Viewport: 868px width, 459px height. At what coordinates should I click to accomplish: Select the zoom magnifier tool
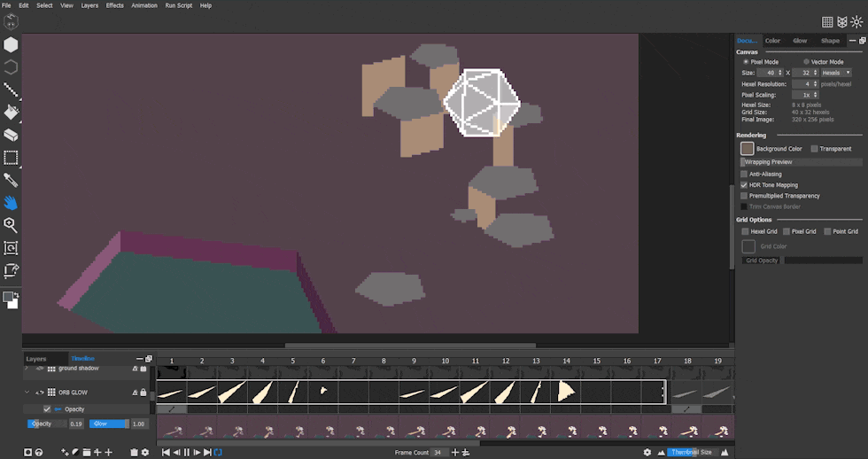pos(11,226)
